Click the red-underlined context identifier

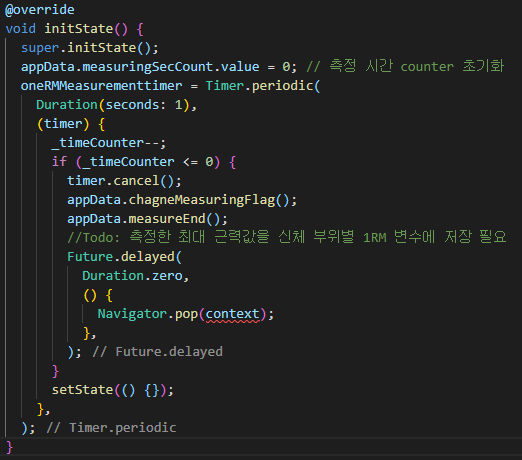pyautogui.click(x=232, y=315)
